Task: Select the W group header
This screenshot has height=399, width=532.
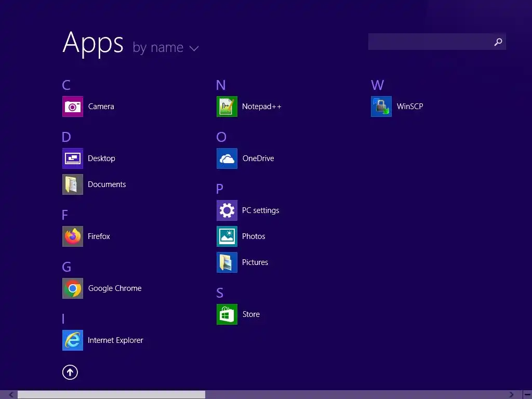Action: [x=377, y=85]
